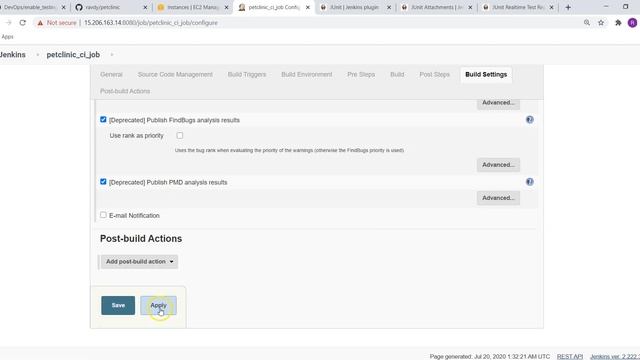Click the Page generated timestamp text
Image resolution: width=640 pixels, height=360 pixels.
coord(489,356)
